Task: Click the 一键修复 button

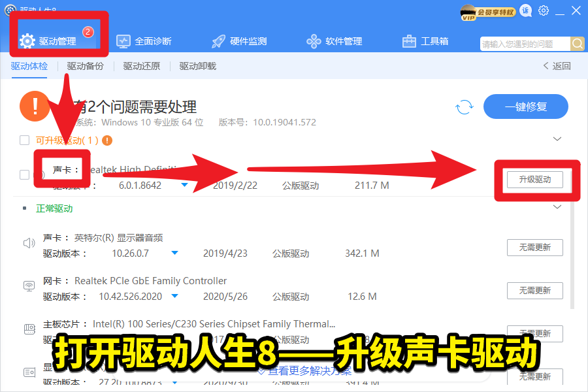Action: [526, 106]
